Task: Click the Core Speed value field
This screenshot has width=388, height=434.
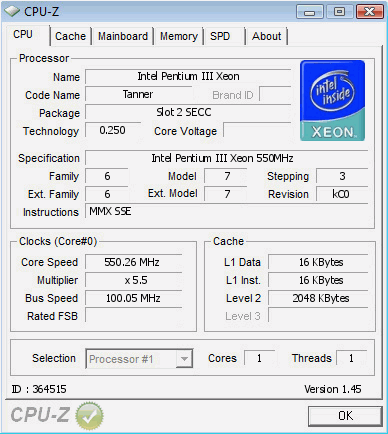Action: click(134, 262)
